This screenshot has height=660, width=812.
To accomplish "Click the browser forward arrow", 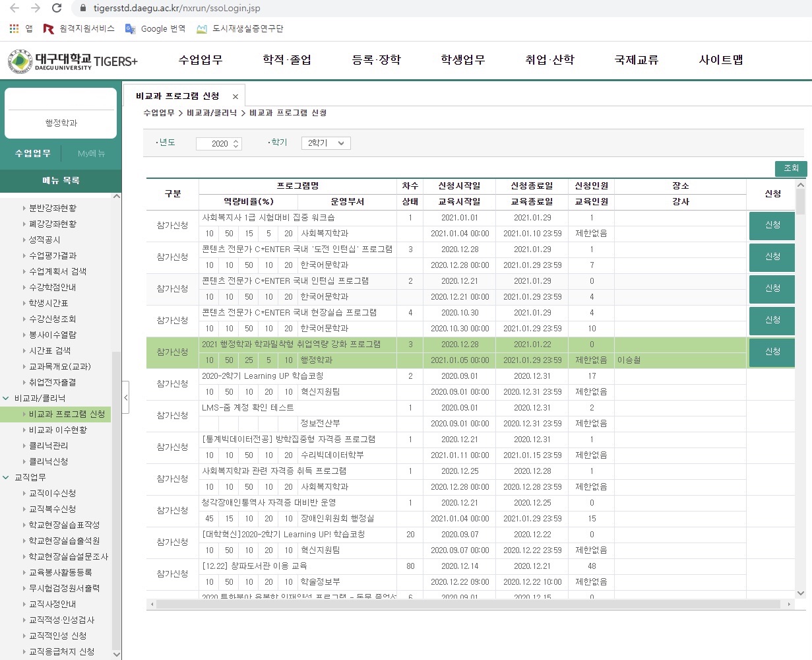I will 36,9.
